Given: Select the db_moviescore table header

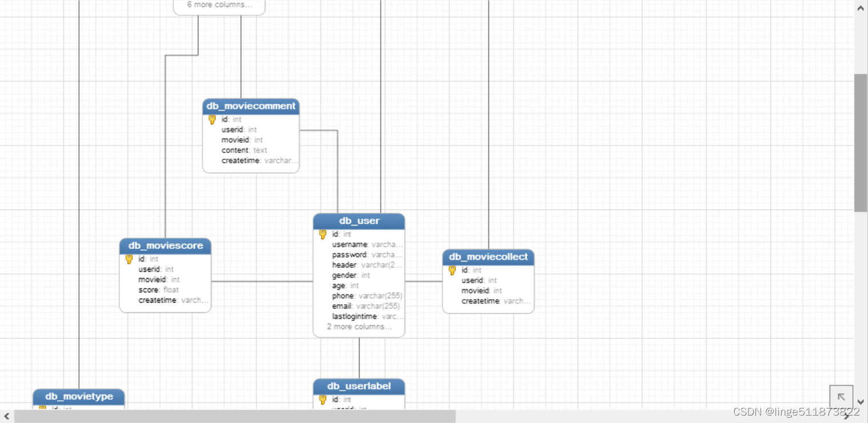Looking at the screenshot, I should coord(165,246).
